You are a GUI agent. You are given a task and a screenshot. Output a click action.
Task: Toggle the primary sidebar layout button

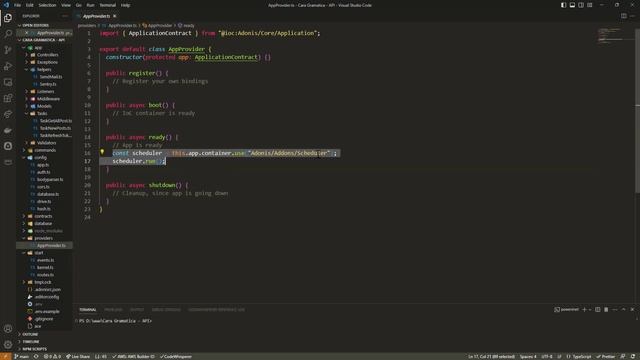click(x=563, y=5)
